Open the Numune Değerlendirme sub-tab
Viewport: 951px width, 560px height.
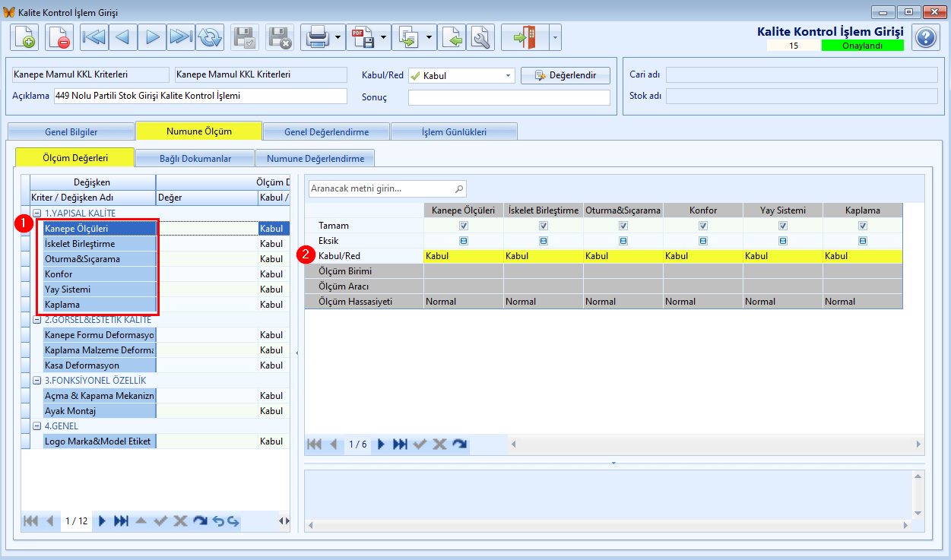pos(315,158)
